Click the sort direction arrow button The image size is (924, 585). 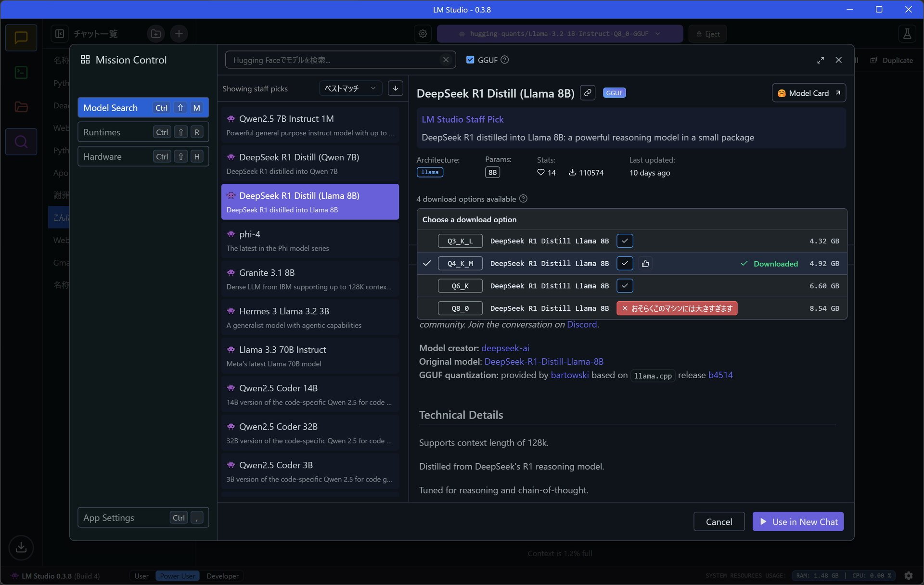click(x=396, y=88)
